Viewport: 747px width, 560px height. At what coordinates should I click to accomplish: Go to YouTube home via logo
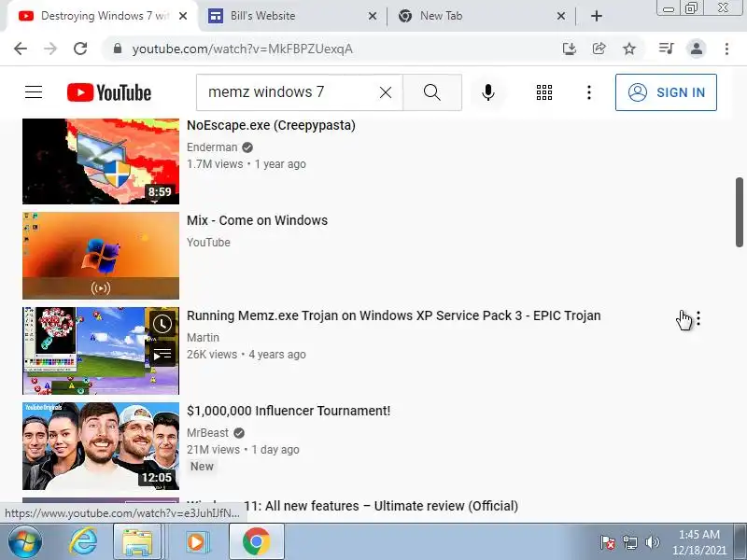click(x=109, y=92)
